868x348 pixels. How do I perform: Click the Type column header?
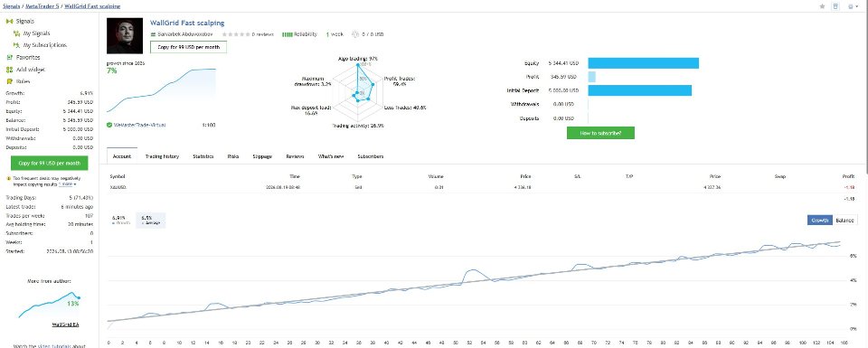356,176
